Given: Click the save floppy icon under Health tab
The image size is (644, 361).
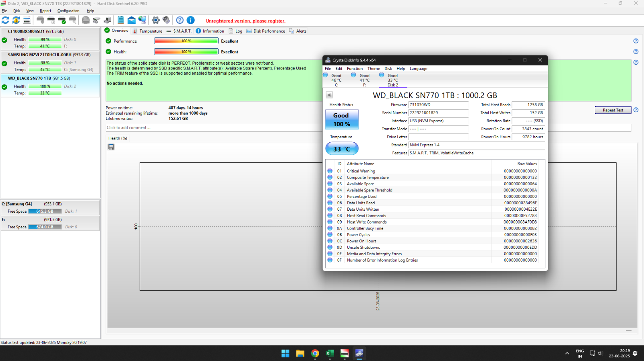Looking at the screenshot, I should point(111,147).
